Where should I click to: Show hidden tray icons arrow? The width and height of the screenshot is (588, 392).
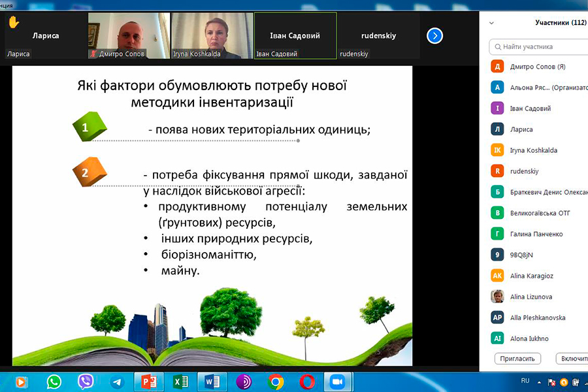(539, 383)
